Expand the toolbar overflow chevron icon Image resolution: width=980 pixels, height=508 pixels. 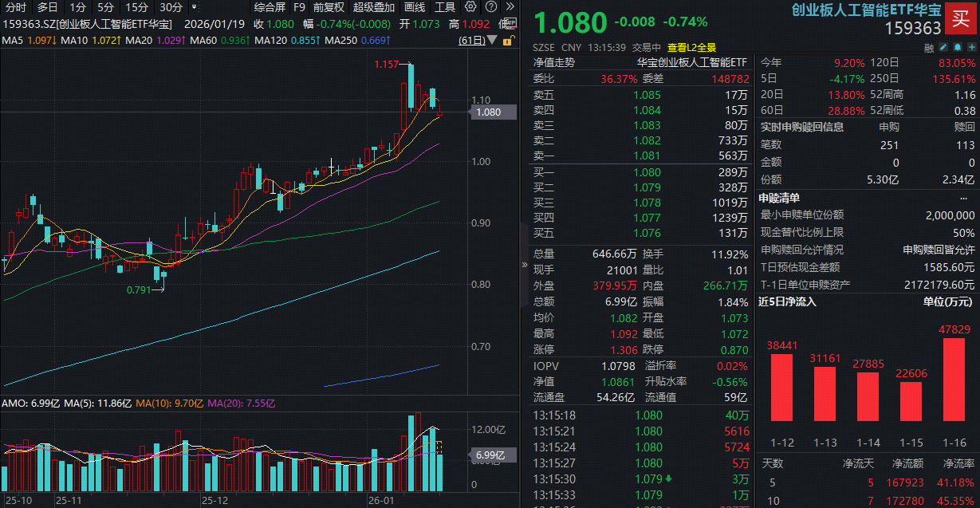click(511, 6)
